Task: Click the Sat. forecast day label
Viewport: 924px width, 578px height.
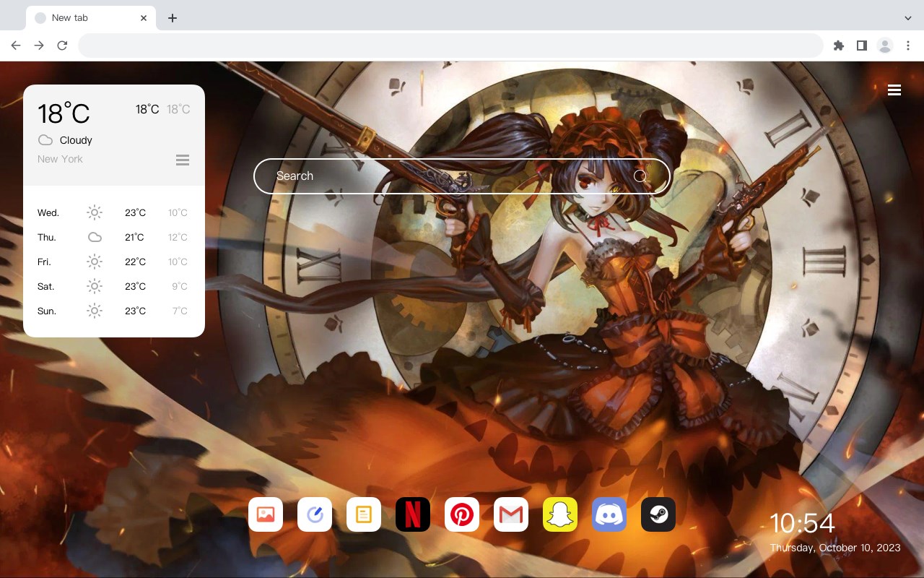Action: click(46, 286)
